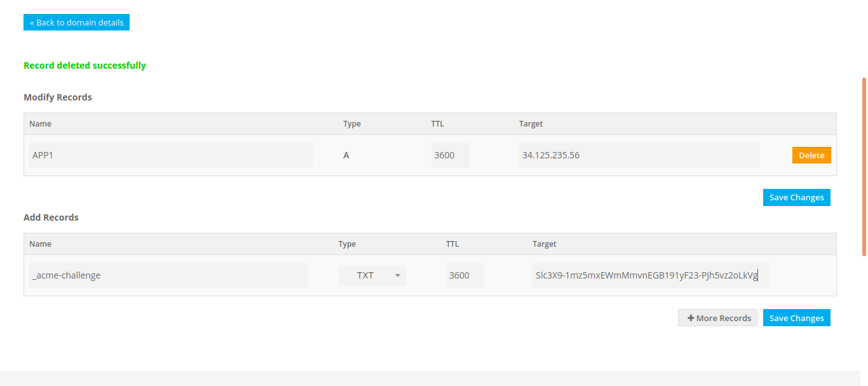Click the Modify Records heading
868x386 pixels.
(58, 97)
